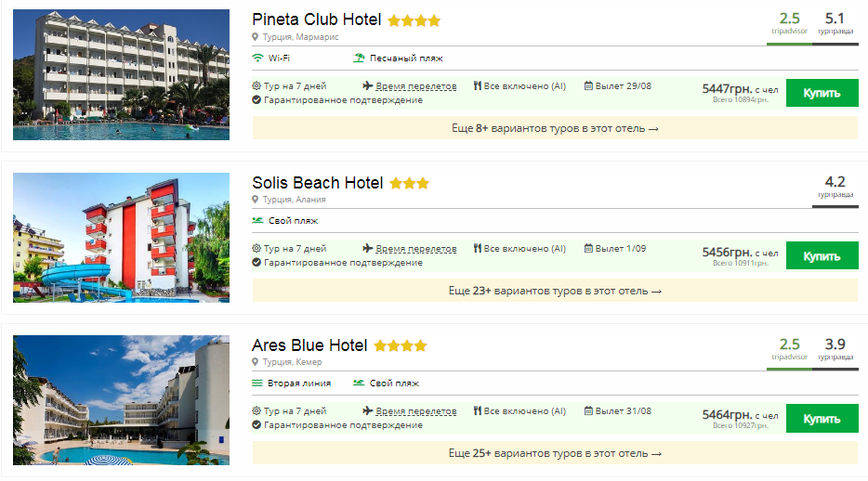868x481 pixels.
Task: Open Время перелетов link for Pineta Club
Action: [x=416, y=86]
